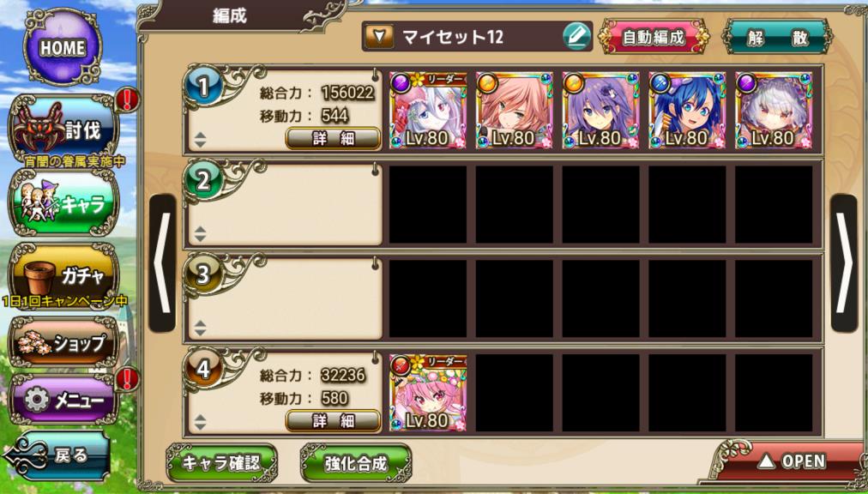Open the ガチャ flower pot gacha

click(x=63, y=275)
